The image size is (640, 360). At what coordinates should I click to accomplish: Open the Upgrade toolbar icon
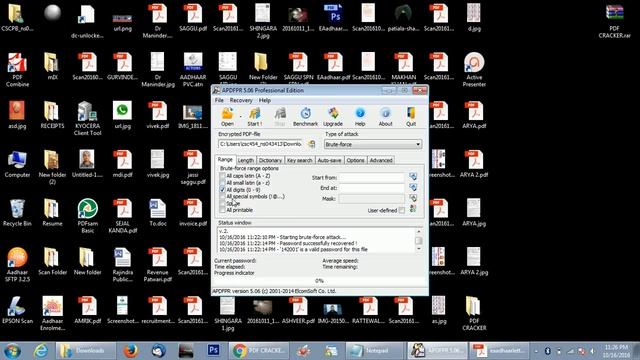pos(333,117)
